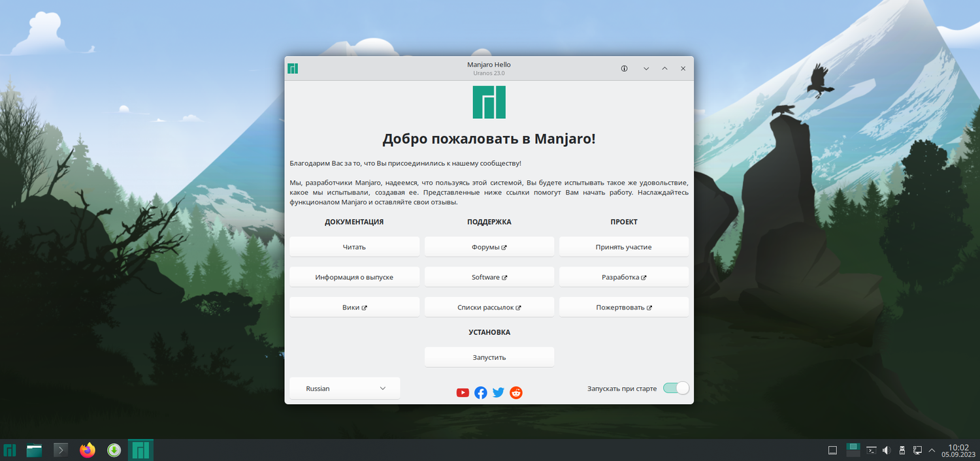Viewport: 980px width, 461px height.
Task: Open the Reddit social link
Action: click(x=516, y=392)
